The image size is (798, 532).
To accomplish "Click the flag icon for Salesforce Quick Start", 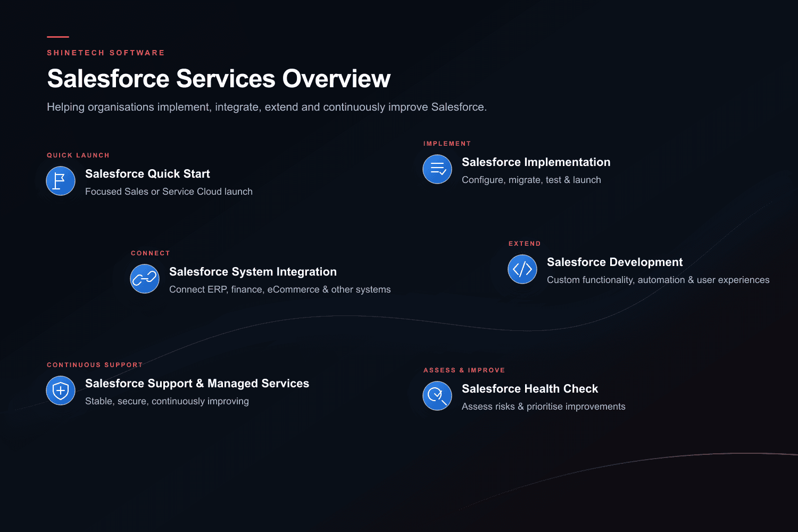I will pos(61,181).
